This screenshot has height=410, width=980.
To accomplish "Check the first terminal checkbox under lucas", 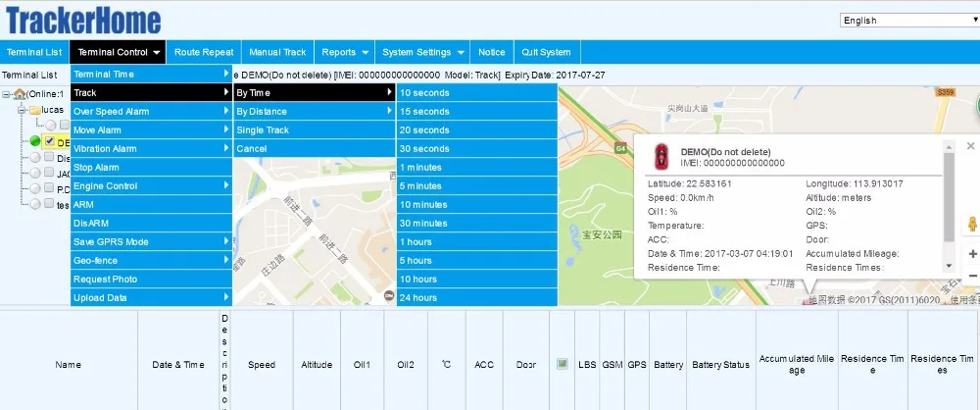I will 64,126.
